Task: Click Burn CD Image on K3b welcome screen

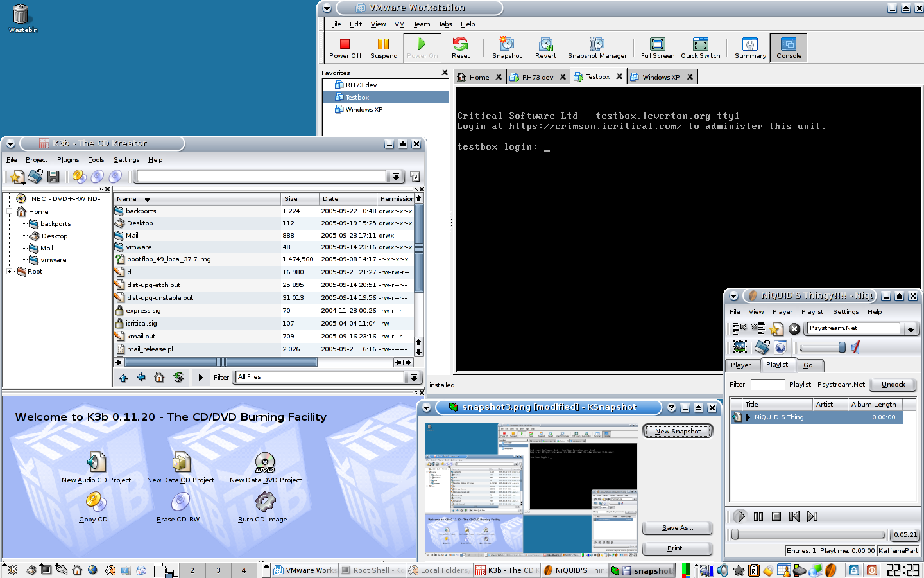Action: [x=265, y=507]
